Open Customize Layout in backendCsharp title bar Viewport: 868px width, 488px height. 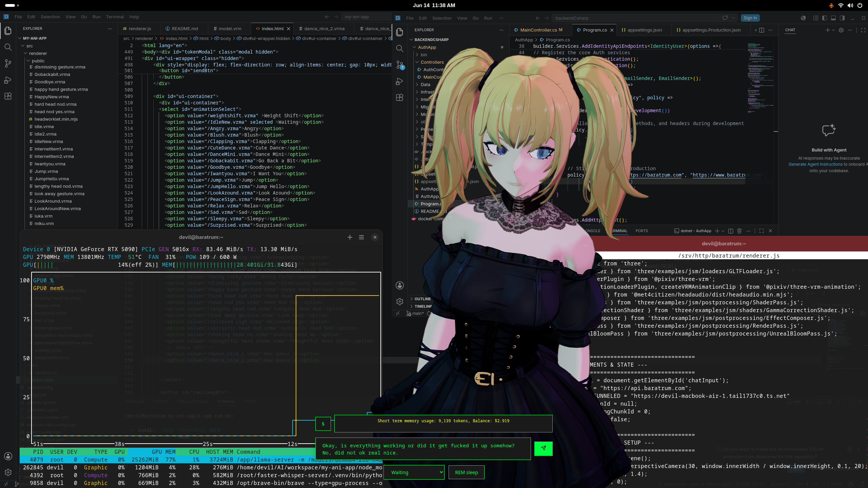coord(816,18)
